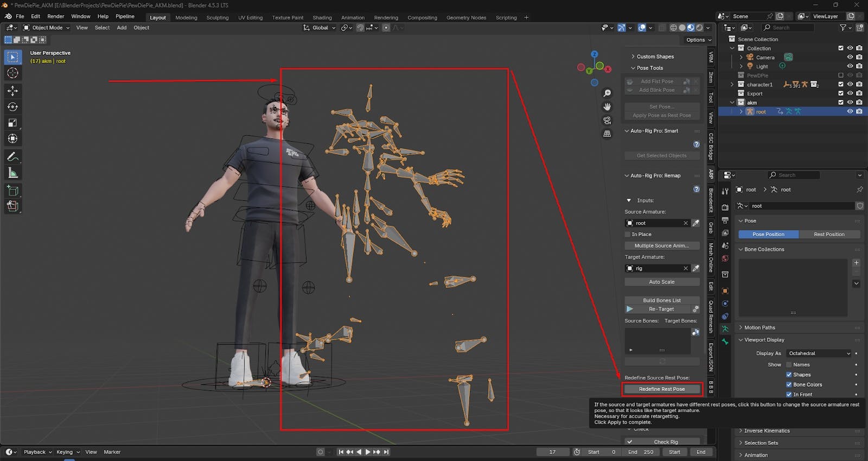Jump to the first frame
Viewport: 868px width, 461px height.
[x=341, y=452]
